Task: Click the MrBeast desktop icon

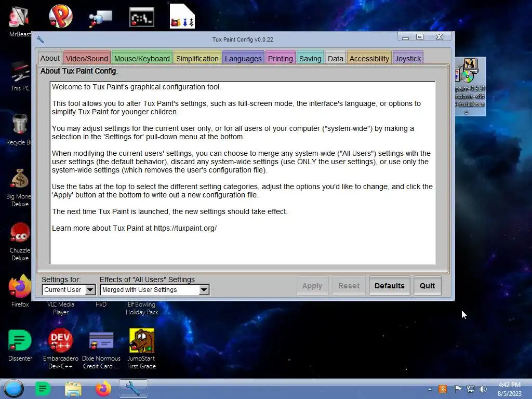Action: [x=19, y=21]
